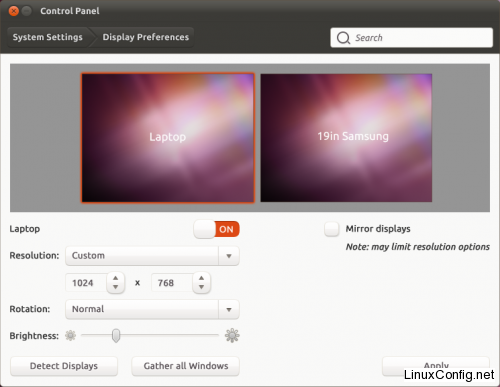Screen dimensions: 500x387
Task: Increase the height value 768 with up arrow
Action: tap(201, 278)
